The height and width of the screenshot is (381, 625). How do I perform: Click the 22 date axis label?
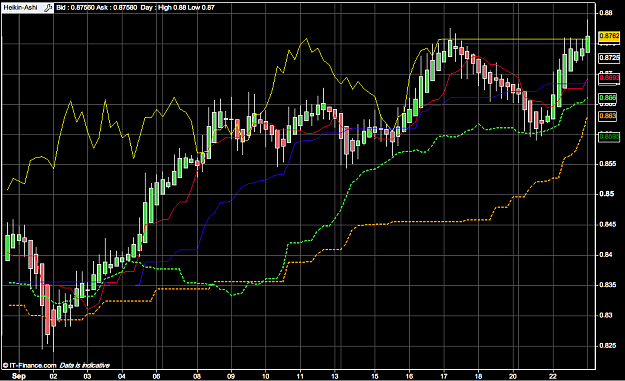pos(553,376)
